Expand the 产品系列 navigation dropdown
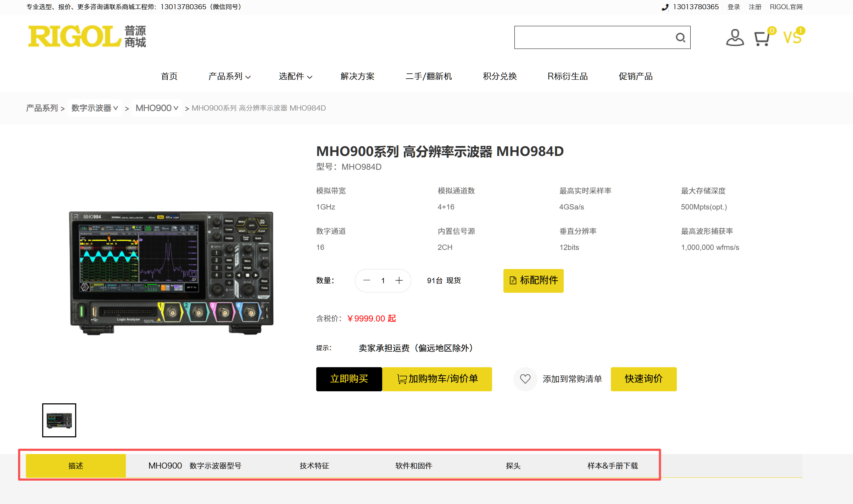This screenshot has height=504, width=853. (229, 76)
